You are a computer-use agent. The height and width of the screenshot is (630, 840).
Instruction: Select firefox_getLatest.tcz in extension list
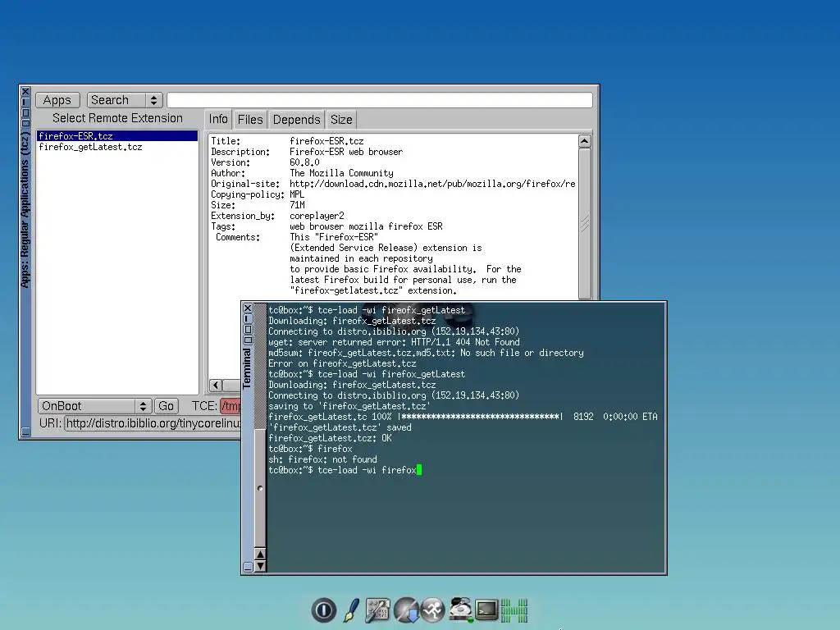point(117,147)
